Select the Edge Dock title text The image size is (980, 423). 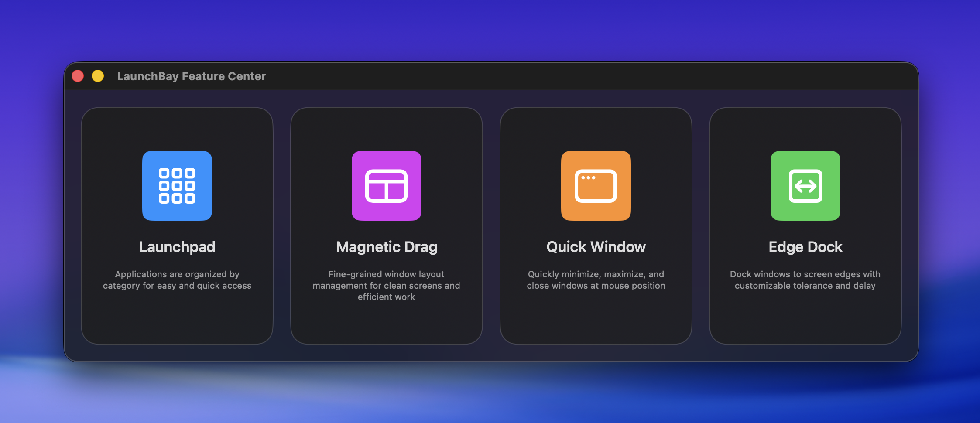pyautogui.click(x=805, y=247)
